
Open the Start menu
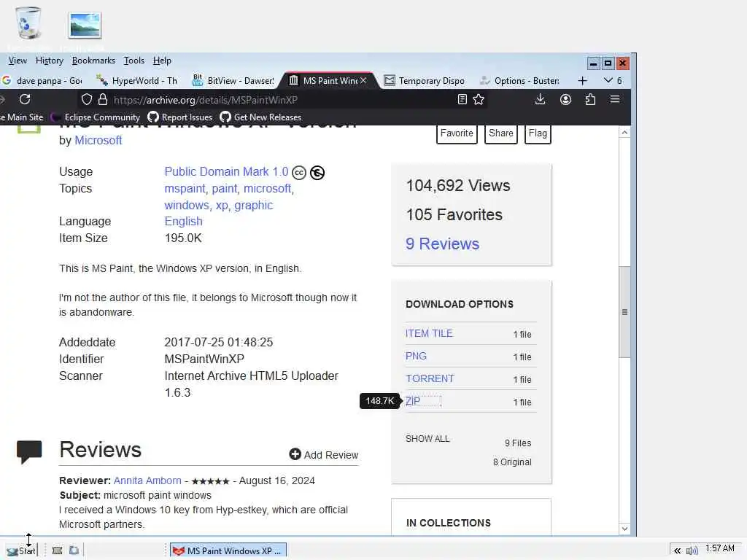point(21,551)
